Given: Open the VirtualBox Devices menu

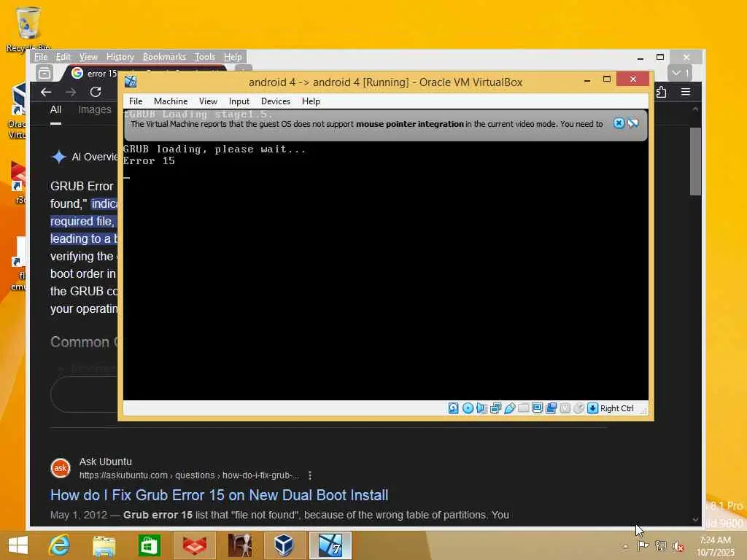Looking at the screenshot, I should pos(276,101).
